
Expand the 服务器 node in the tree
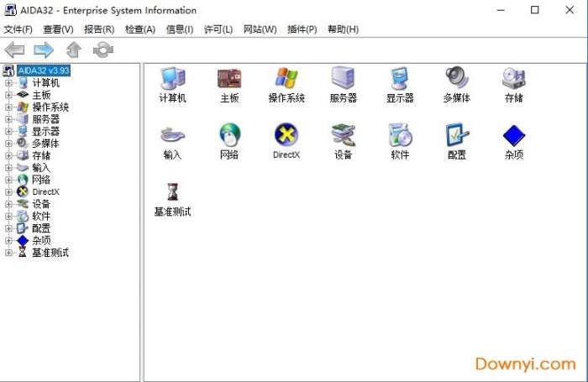pos(8,119)
